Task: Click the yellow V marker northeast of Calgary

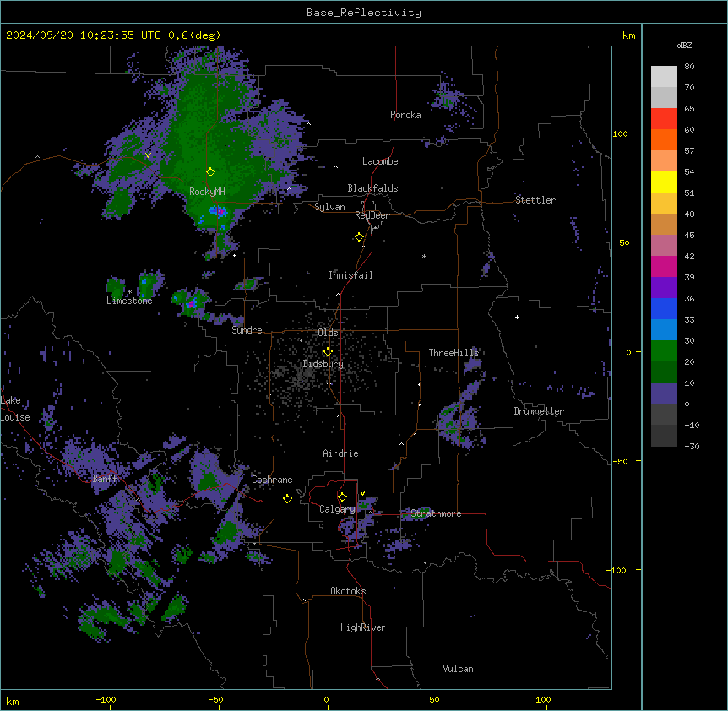Action: [x=362, y=493]
